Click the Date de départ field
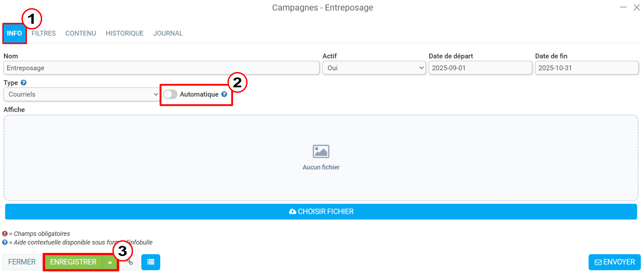 [480, 68]
